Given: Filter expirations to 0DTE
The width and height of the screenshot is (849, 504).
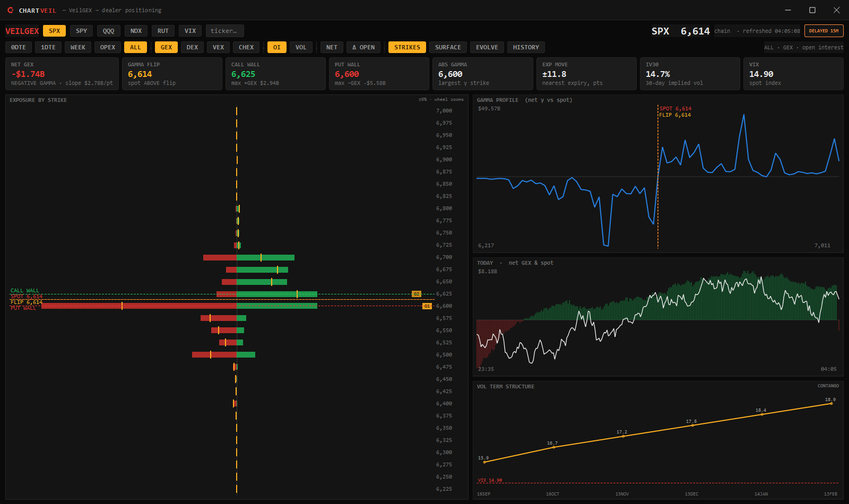Looking at the screenshot, I should click(19, 47).
